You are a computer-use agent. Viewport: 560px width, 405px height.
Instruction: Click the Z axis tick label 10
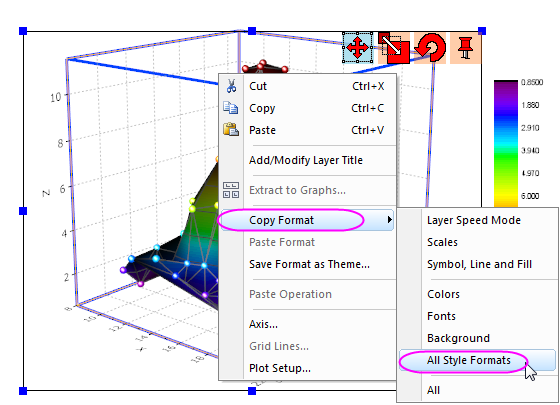click(56, 97)
